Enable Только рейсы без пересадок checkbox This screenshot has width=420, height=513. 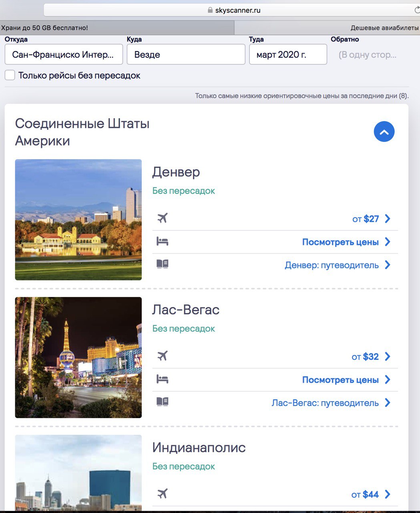pyautogui.click(x=10, y=75)
